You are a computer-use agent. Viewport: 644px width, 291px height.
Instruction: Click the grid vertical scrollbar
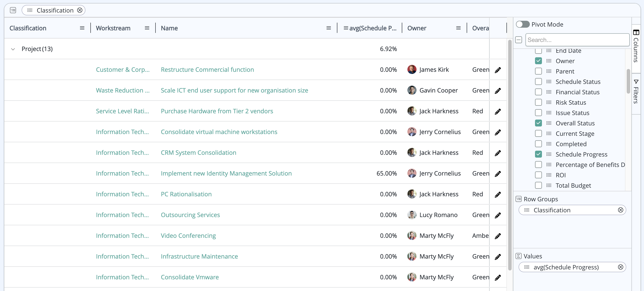510,155
